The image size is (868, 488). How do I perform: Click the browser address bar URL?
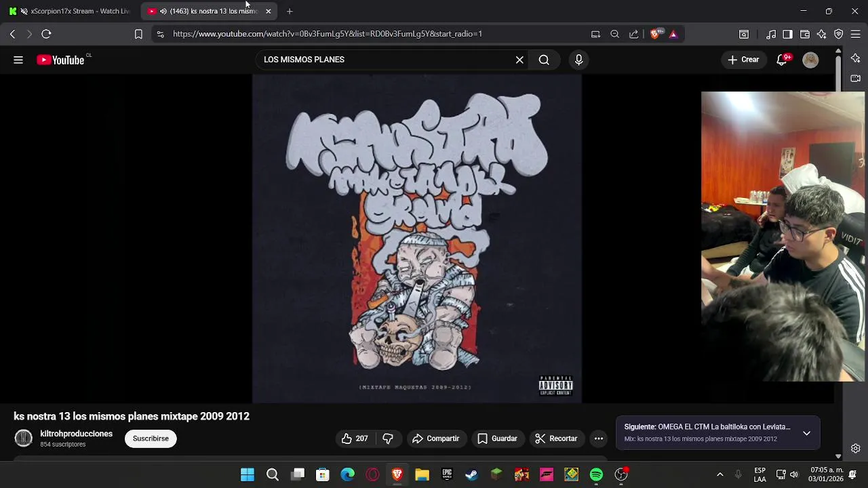(328, 34)
